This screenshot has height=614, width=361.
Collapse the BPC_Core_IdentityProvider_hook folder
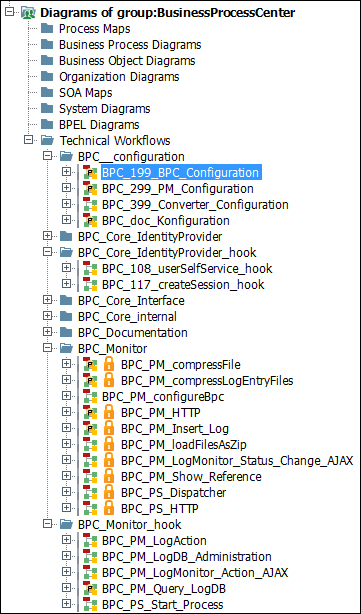click(47, 253)
